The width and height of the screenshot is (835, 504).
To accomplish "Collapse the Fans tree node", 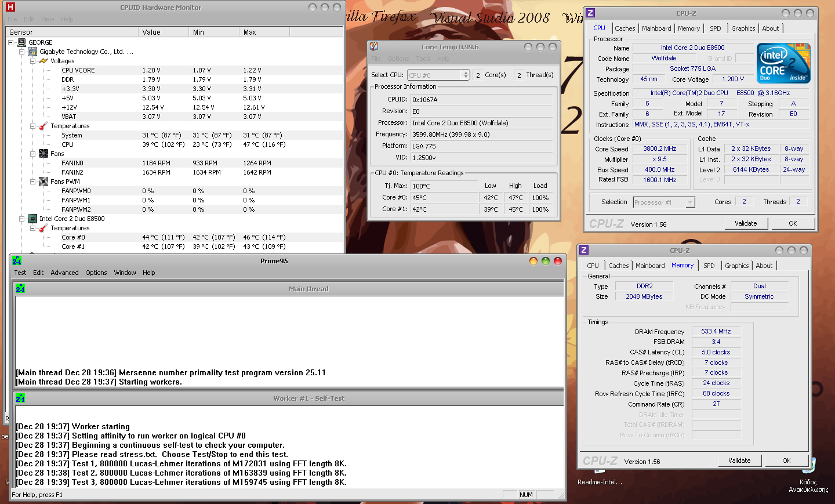I will (x=32, y=154).
